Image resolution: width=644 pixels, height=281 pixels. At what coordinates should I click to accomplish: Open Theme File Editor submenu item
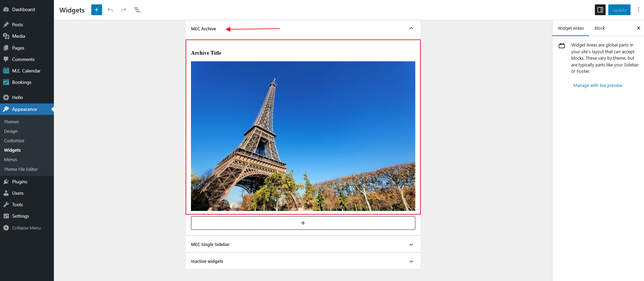click(x=21, y=169)
